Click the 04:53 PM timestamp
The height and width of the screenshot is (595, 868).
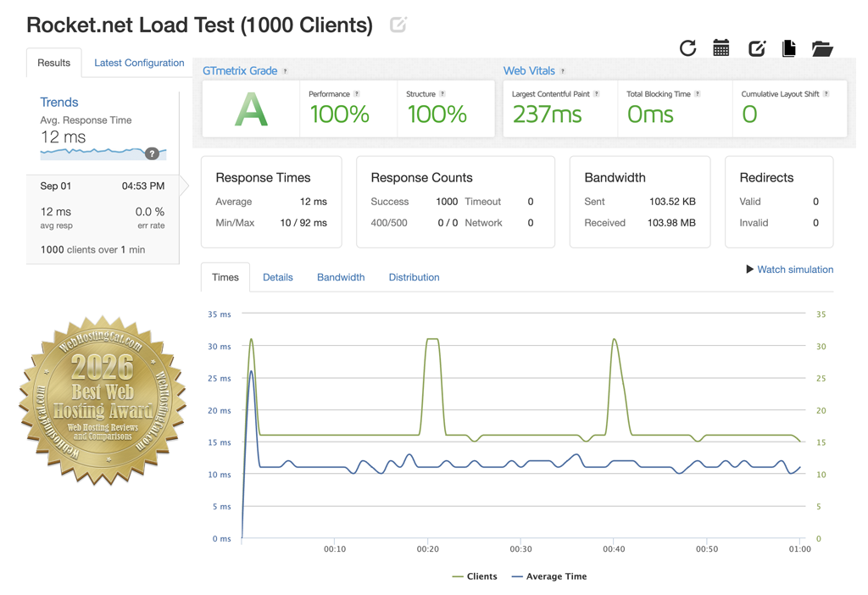coord(142,186)
